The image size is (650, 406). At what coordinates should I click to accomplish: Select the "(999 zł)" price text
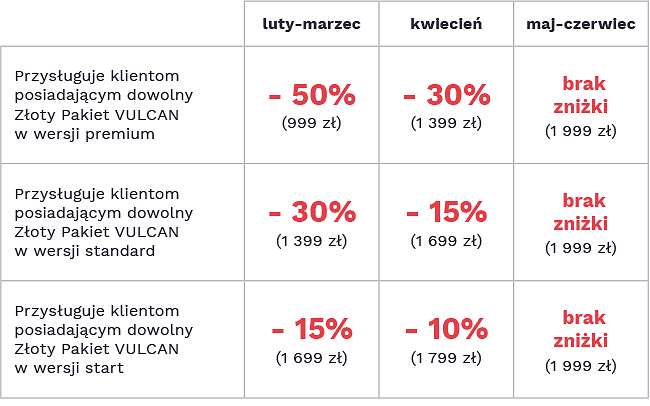click(x=311, y=122)
